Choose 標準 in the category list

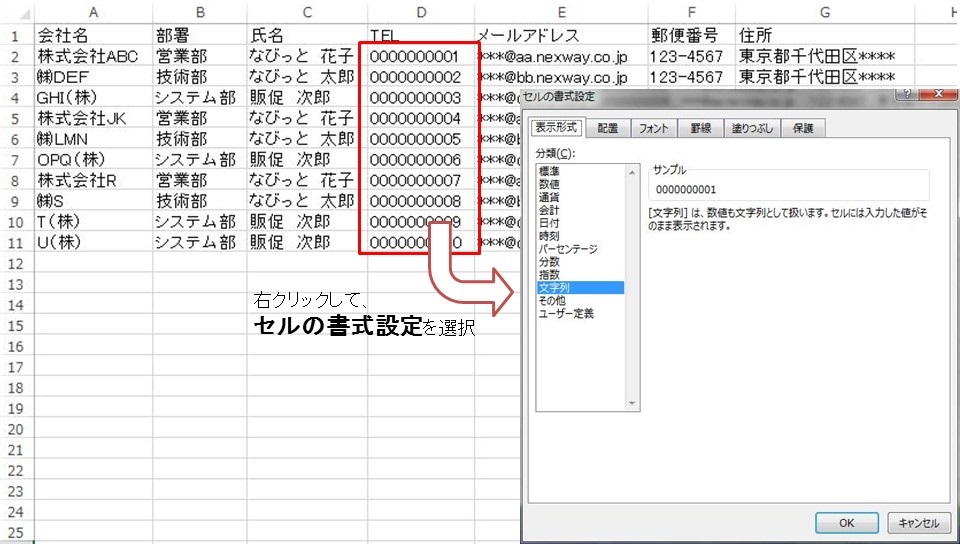point(549,171)
